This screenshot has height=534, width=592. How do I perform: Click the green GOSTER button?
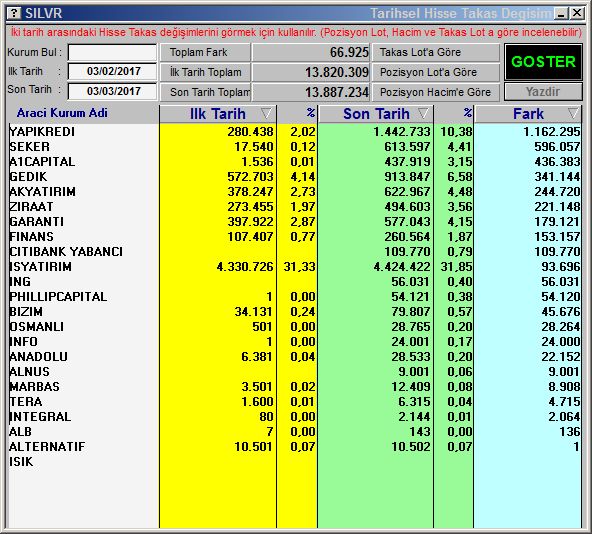[543, 62]
